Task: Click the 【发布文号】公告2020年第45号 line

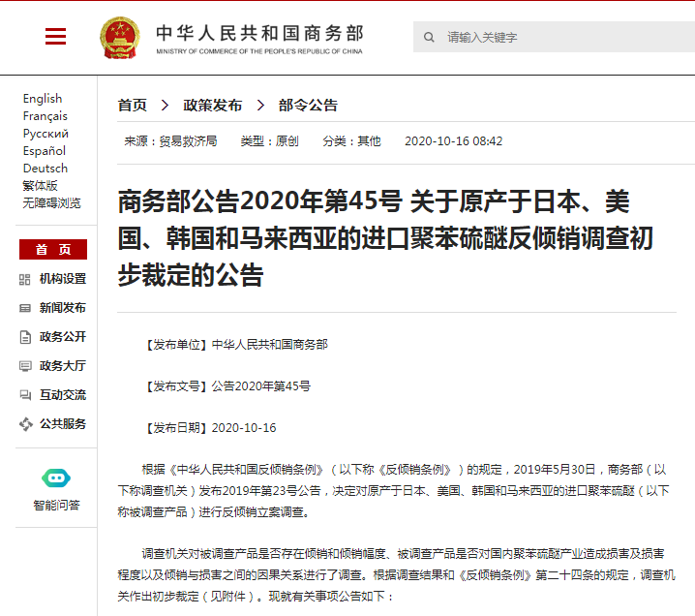Action: coord(227,386)
